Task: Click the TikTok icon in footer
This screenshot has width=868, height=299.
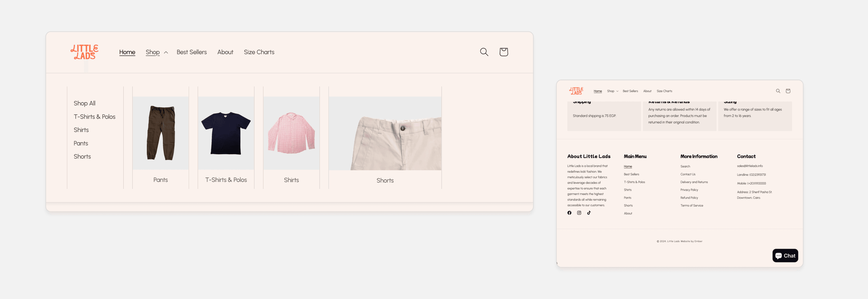Action: (588, 212)
